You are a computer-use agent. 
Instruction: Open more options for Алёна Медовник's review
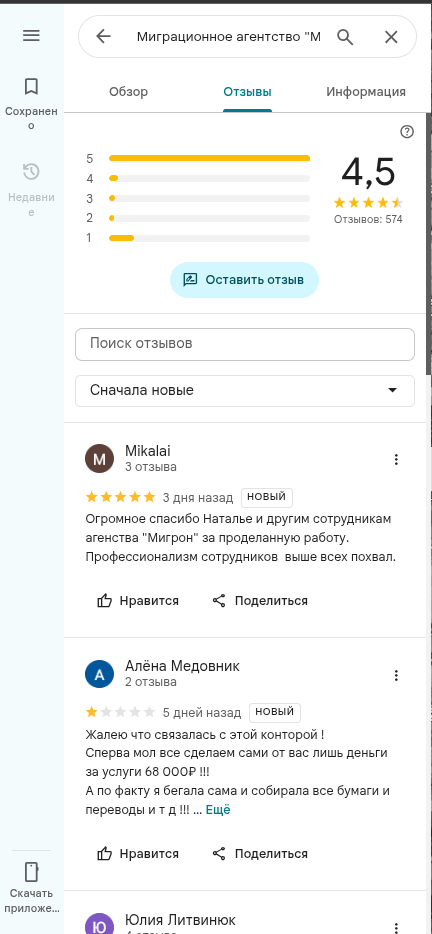(x=396, y=675)
